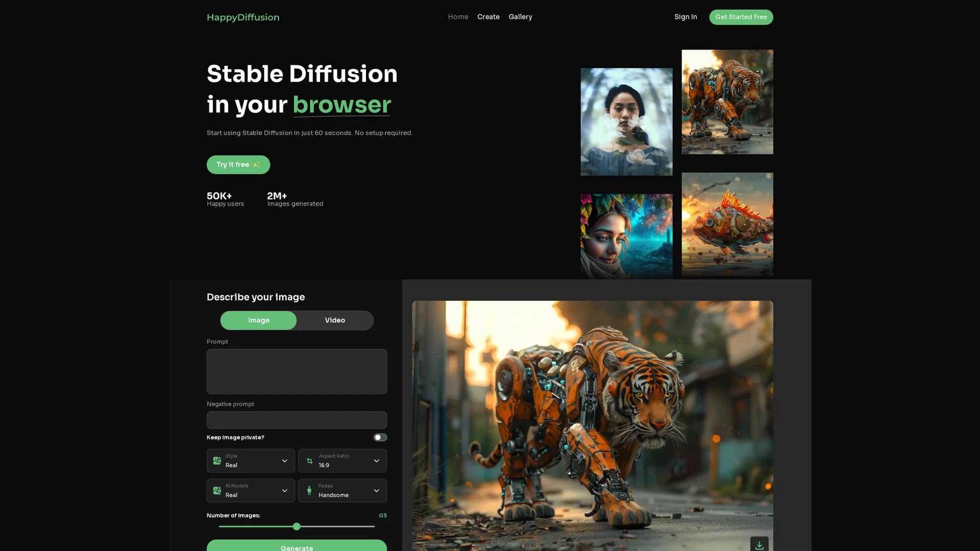Screen dimensions: 980x551
Task: Open the Style dropdown
Action: [251, 461]
